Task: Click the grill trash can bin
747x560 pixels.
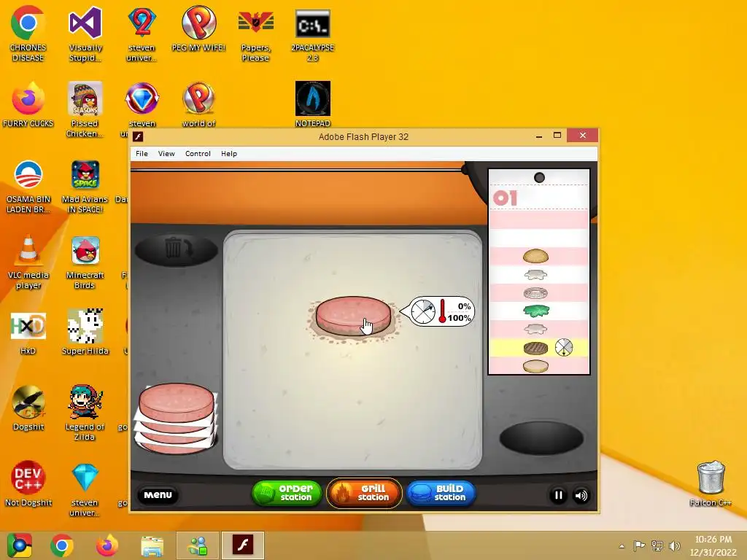Action: click(x=177, y=249)
